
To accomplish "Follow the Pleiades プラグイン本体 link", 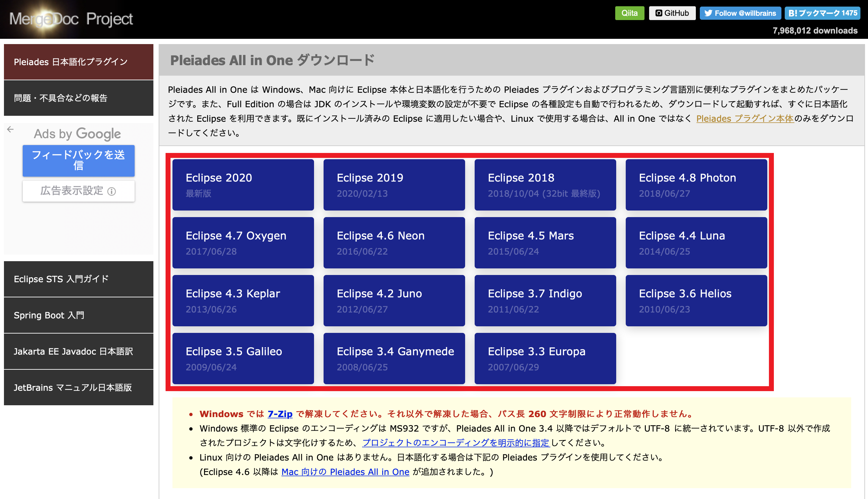I will (x=745, y=118).
